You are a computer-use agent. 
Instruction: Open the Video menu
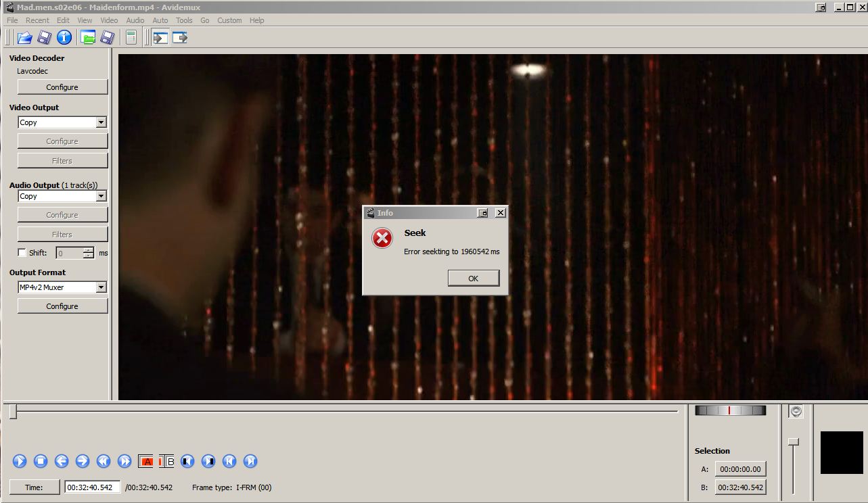109,20
